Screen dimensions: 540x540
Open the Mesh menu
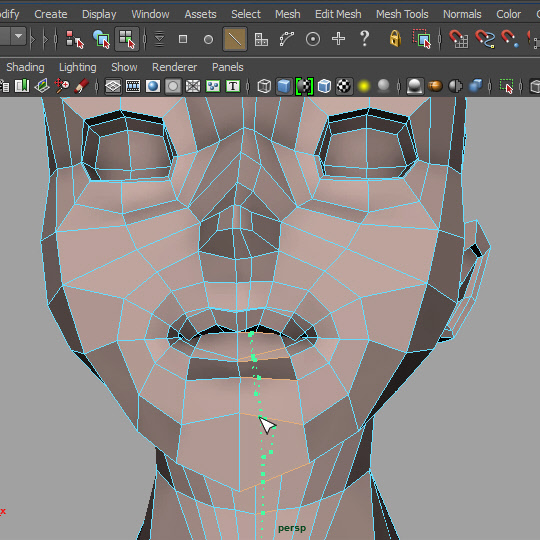point(288,14)
